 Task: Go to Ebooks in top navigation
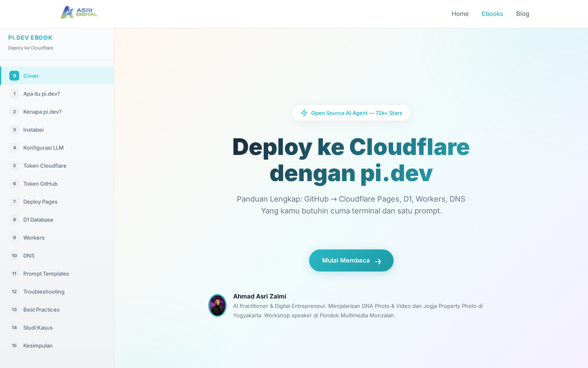(492, 14)
